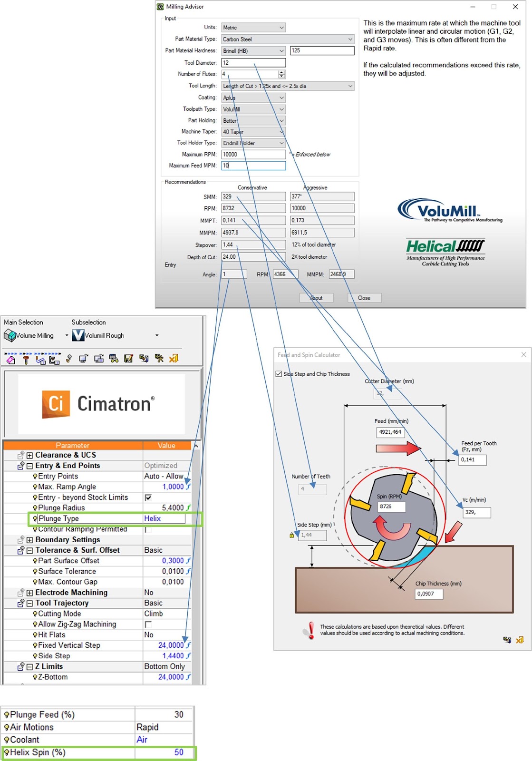532x761 pixels.
Task: Click the cutter tool icon in the toolbar
Action: (26, 360)
